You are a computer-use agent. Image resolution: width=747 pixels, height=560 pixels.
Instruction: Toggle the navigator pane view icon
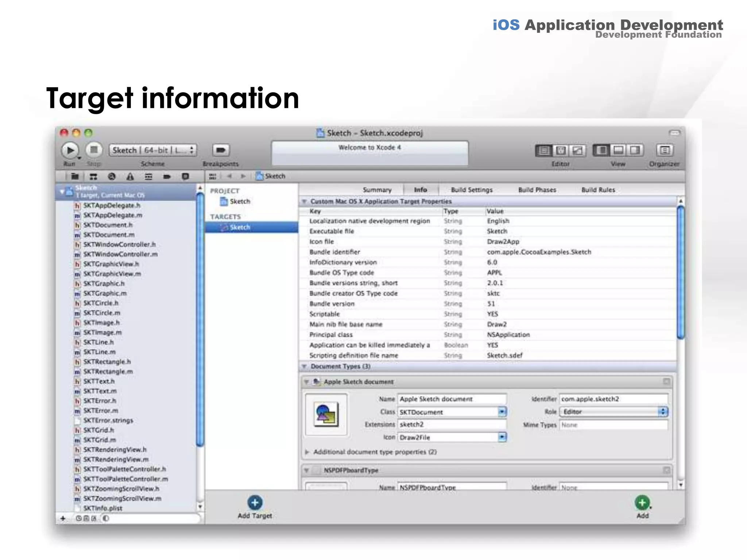(601, 150)
